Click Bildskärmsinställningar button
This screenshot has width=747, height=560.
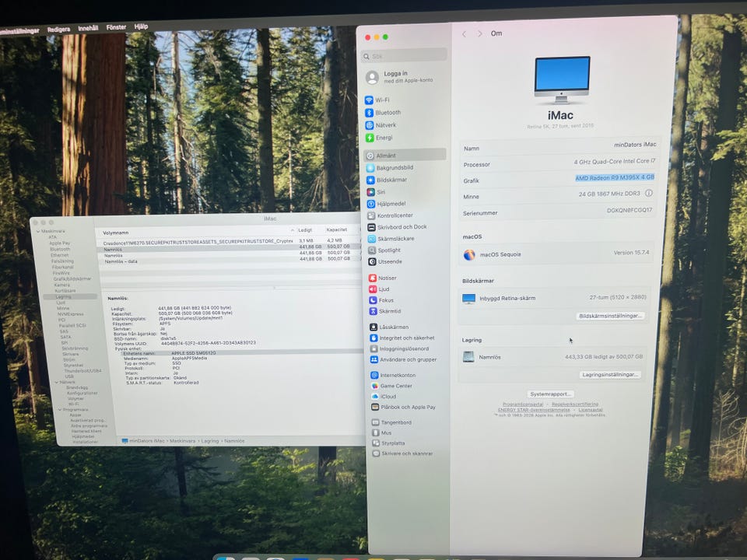click(610, 316)
